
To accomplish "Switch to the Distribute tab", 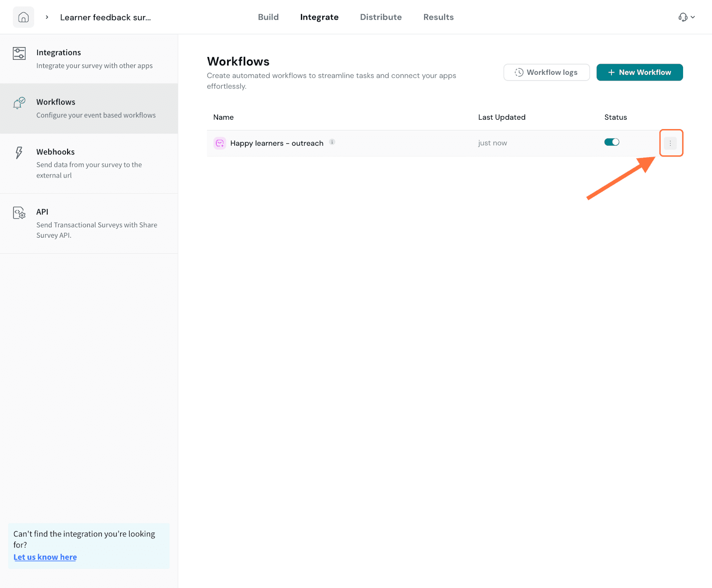I will pyautogui.click(x=380, y=17).
